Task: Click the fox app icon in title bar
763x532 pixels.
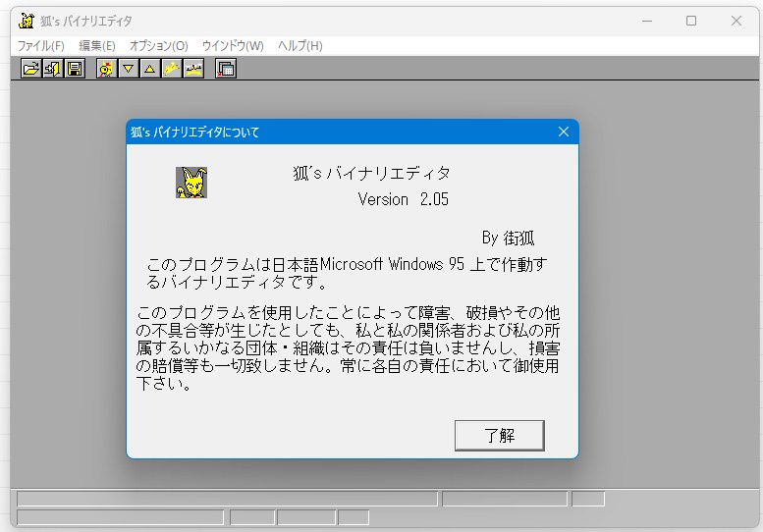Action: [27, 21]
